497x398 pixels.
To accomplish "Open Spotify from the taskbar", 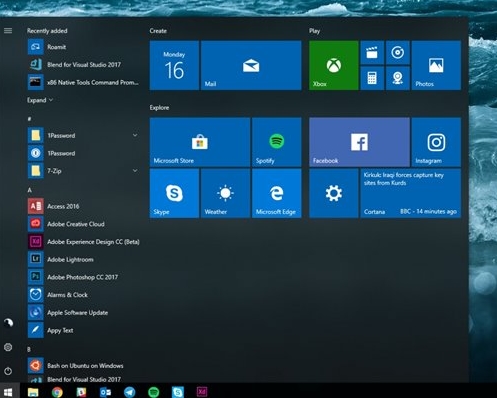I will [x=154, y=392].
